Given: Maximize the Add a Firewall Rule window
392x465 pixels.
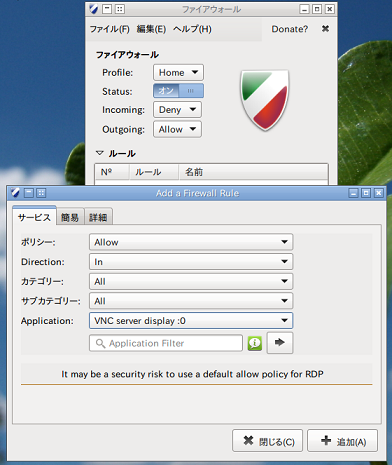Looking at the screenshot, I should coord(366,193).
